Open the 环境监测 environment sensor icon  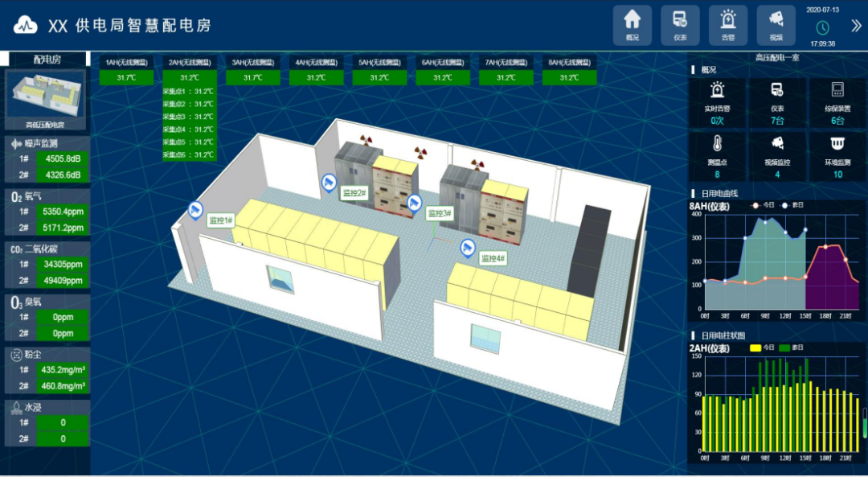pos(837,144)
